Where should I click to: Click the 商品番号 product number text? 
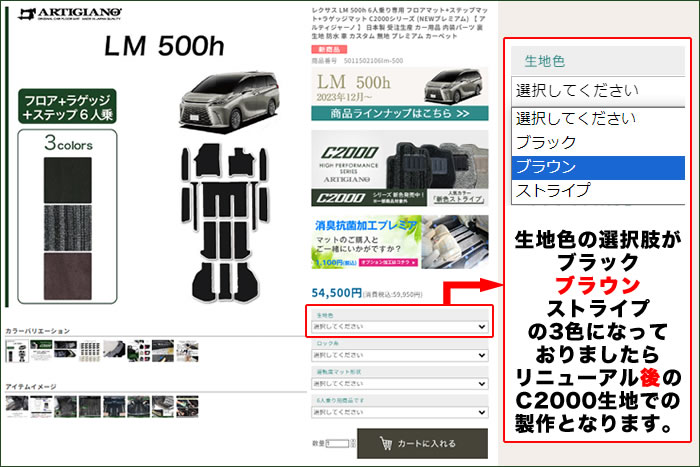357,61
